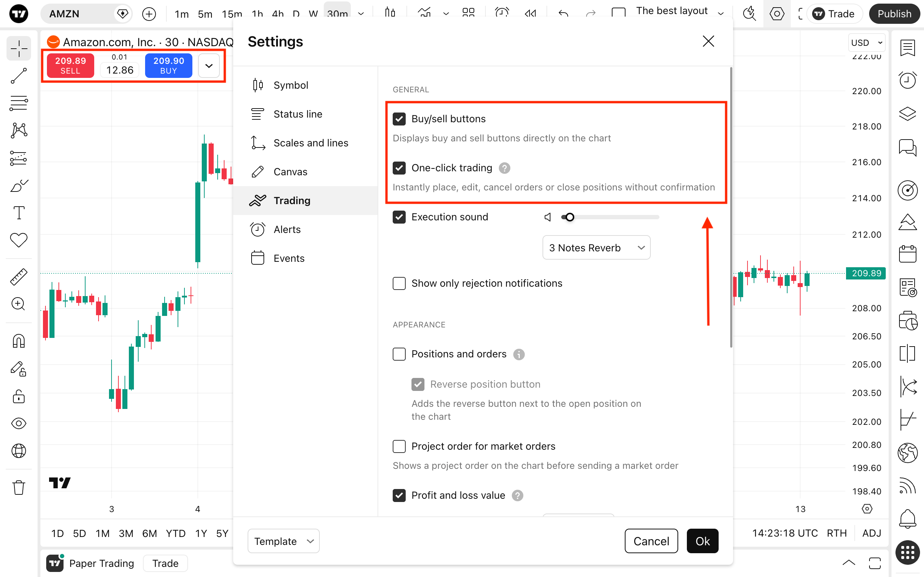Disable One-click trading checkbox
The height and width of the screenshot is (577, 924).
pyautogui.click(x=399, y=168)
